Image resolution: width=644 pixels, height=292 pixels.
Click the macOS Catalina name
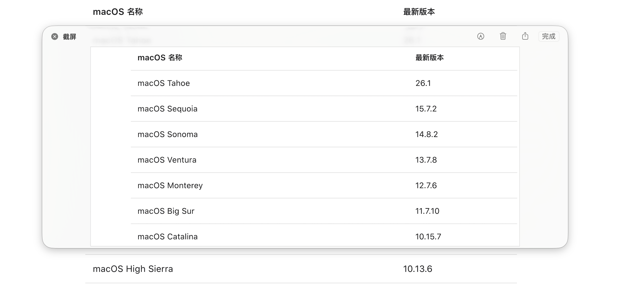[167, 236]
